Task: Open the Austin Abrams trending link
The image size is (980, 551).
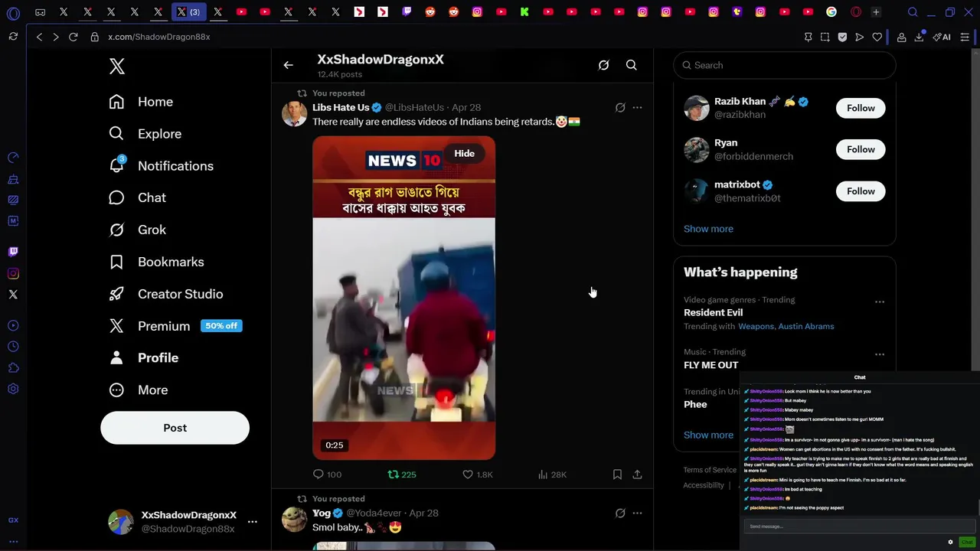Action: coord(807,326)
